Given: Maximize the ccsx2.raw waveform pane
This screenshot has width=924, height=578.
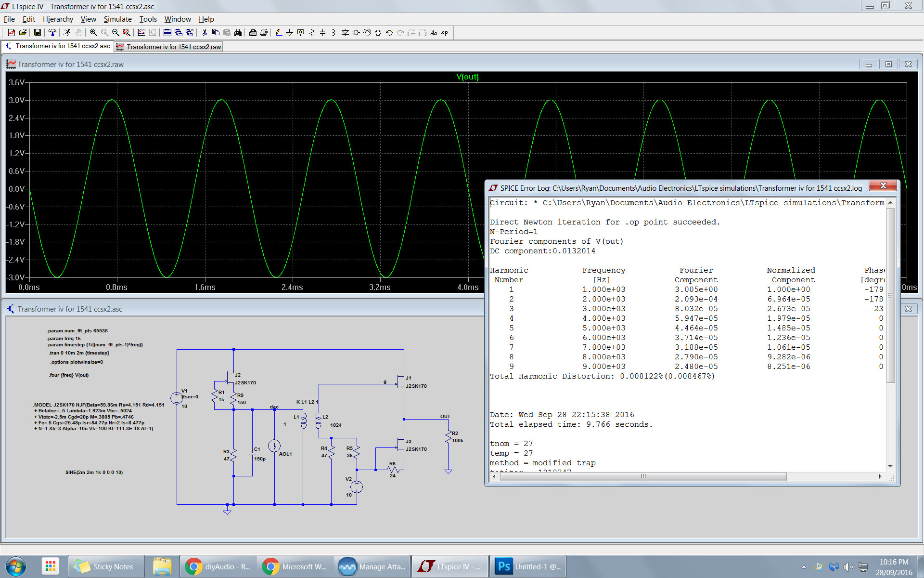Looking at the screenshot, I should tap(888, 64).
